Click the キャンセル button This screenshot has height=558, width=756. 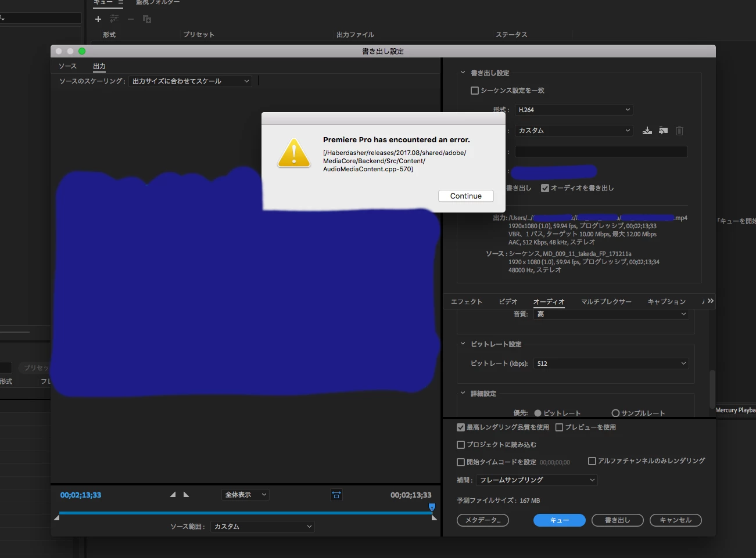[x=676, y=520]
